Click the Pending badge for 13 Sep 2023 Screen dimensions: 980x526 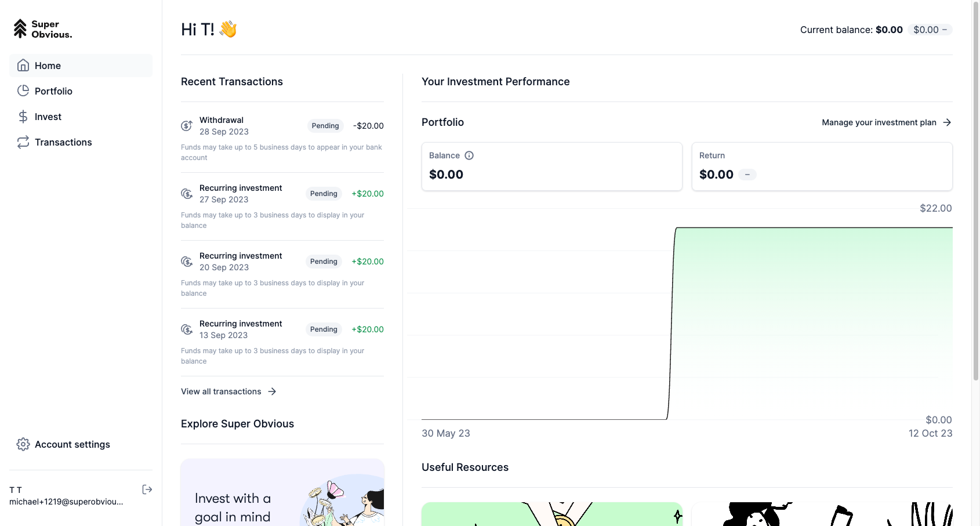tap(324, 329)
